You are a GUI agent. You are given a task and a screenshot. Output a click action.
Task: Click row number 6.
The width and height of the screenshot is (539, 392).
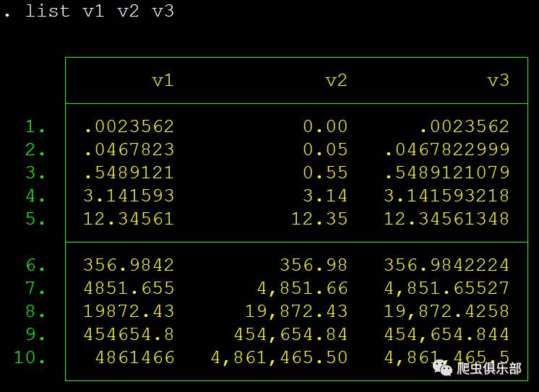tap(35, 265)
